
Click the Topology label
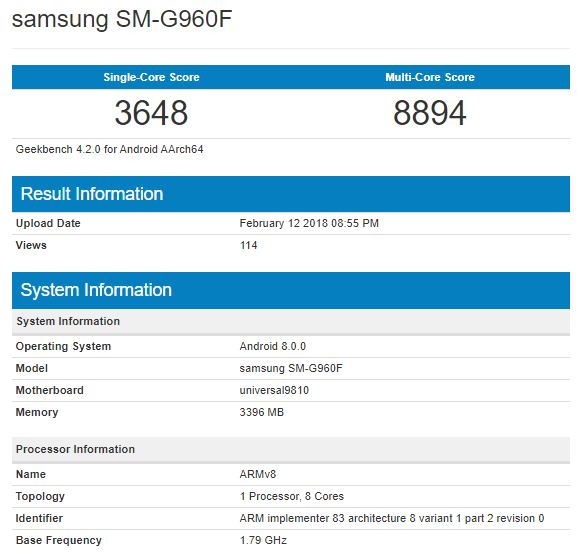click(40, 496)
